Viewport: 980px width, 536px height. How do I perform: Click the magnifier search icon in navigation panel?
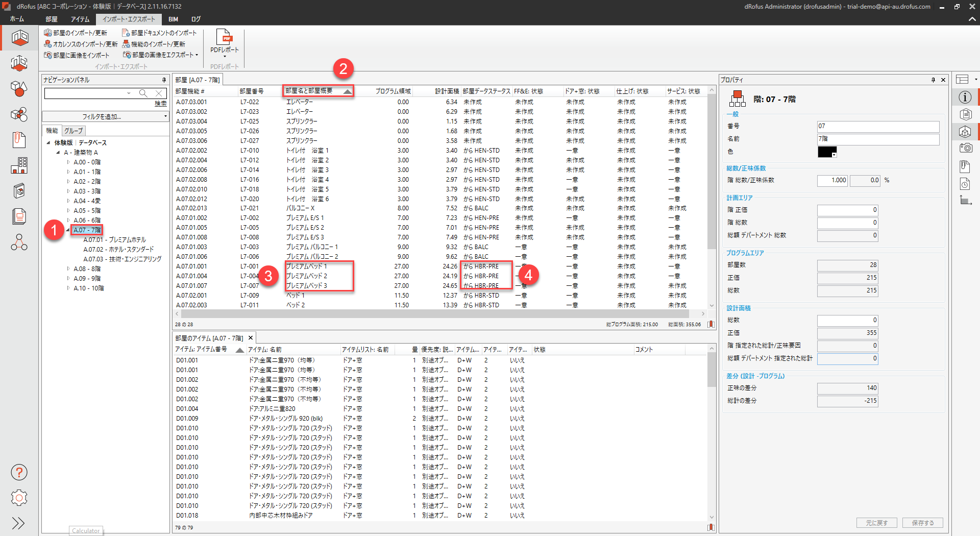143,93
